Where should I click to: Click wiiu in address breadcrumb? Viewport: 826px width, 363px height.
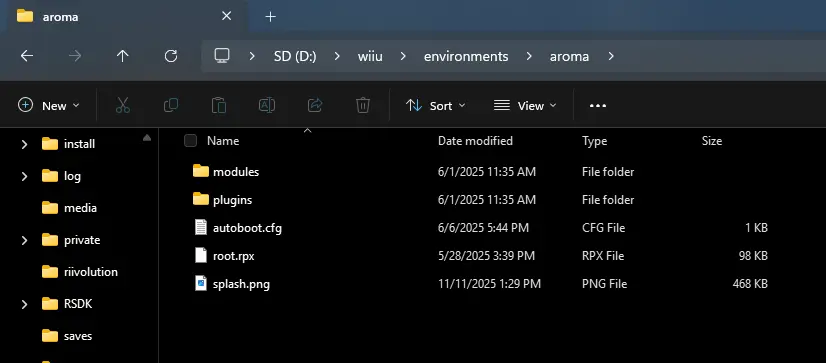coord(370,56)
